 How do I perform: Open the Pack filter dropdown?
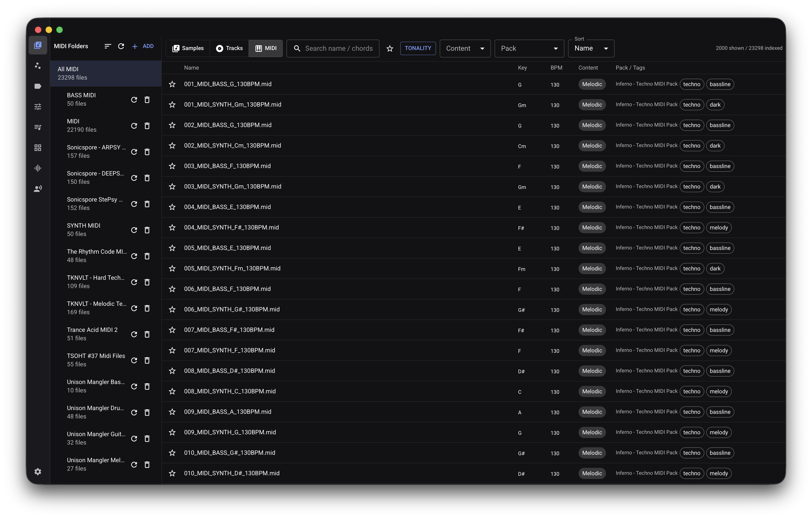pyautogui.click(x=529, y=48)
